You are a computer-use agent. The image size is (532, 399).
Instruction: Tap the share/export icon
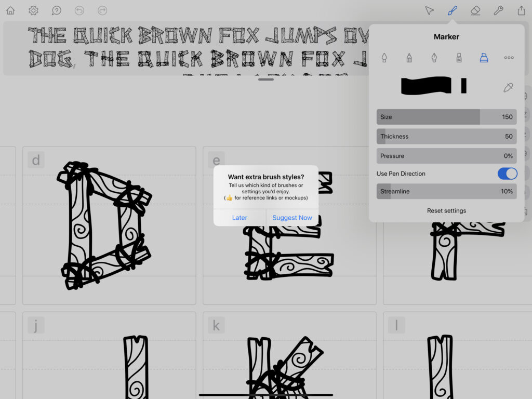521,10
